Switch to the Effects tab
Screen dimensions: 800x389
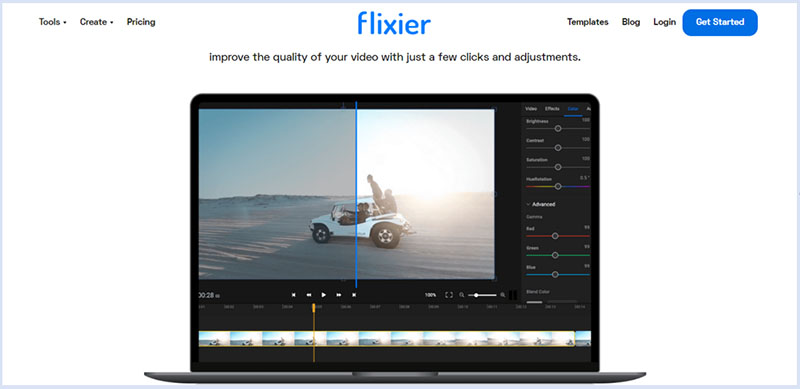pyautogui.click(x=552, y=109)
